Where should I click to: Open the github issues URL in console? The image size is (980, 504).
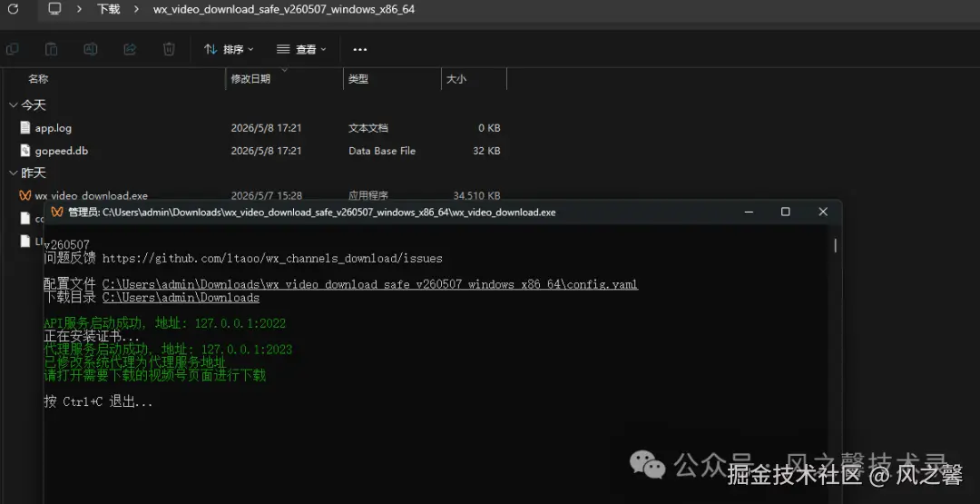click(272, 258)
